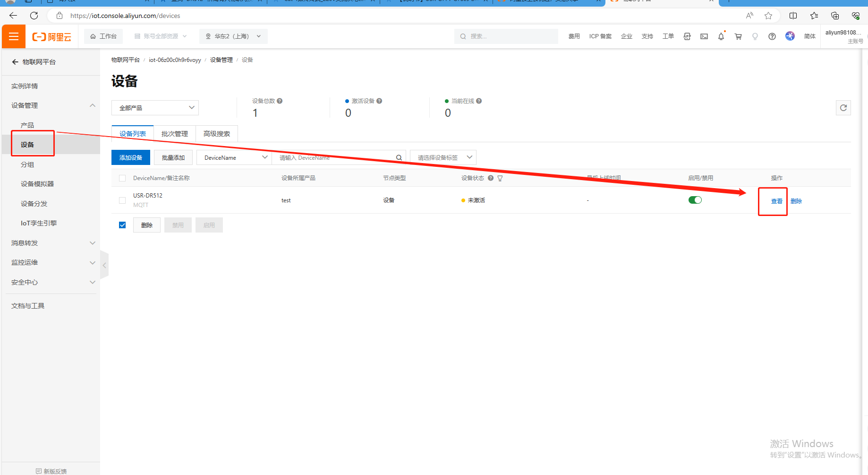Click the Alibaba Cloud logo
This screenshot has width=868, height=475.
click(x=51, y=37)
